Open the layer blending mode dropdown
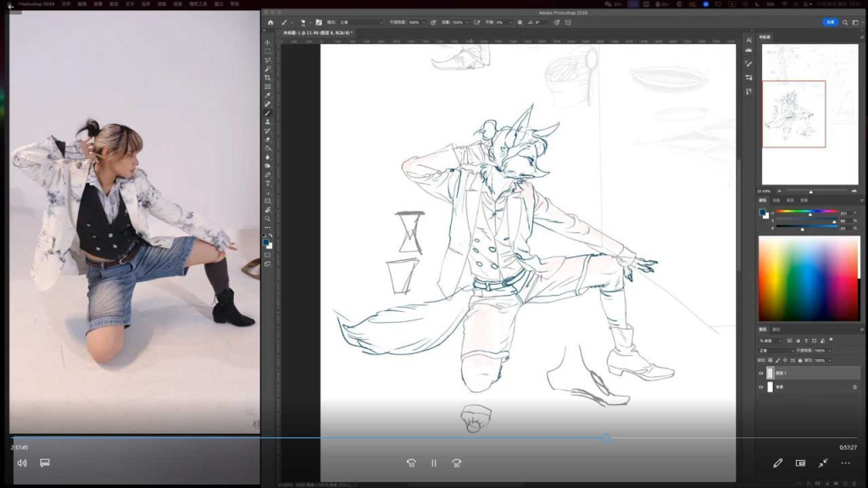The width and height of the screenshot is (868, 488). click(776, 350)
